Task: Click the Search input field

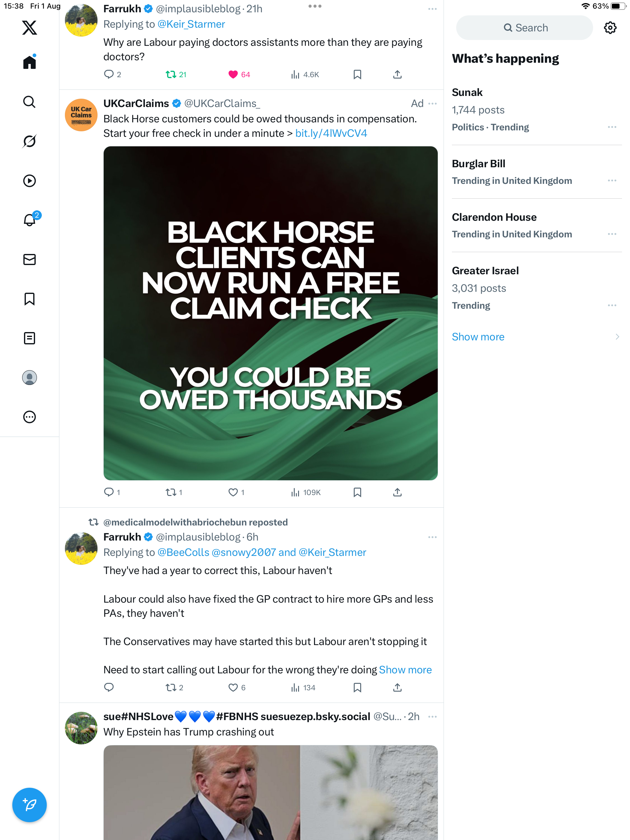Action: [524, 28]
